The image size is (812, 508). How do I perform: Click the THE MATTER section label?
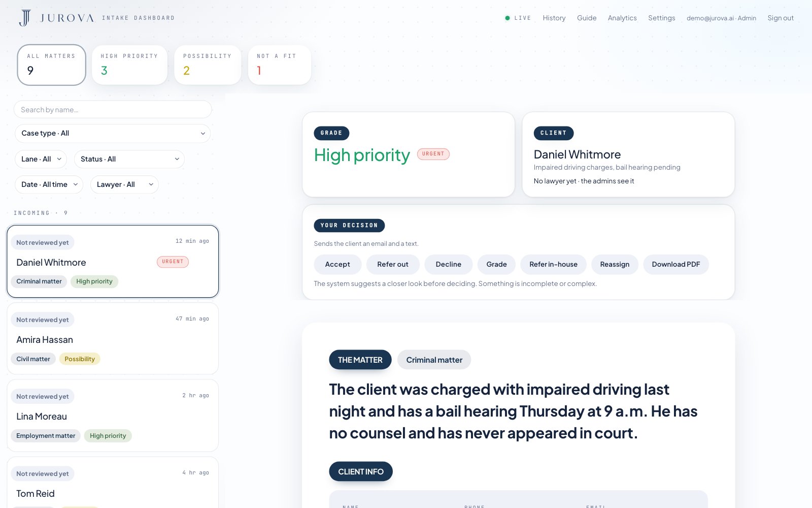tap(360, 360)
